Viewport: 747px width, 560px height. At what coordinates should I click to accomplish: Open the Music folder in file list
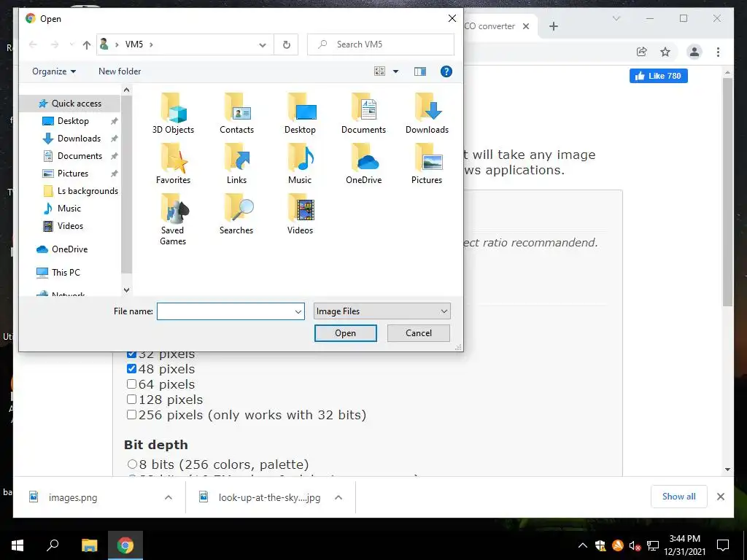point(300,164)
